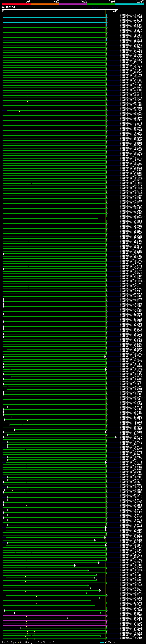The image size is (146, 644).
Task: Select UniRef100_Q6K4T1 label
Action: point(131,95)
